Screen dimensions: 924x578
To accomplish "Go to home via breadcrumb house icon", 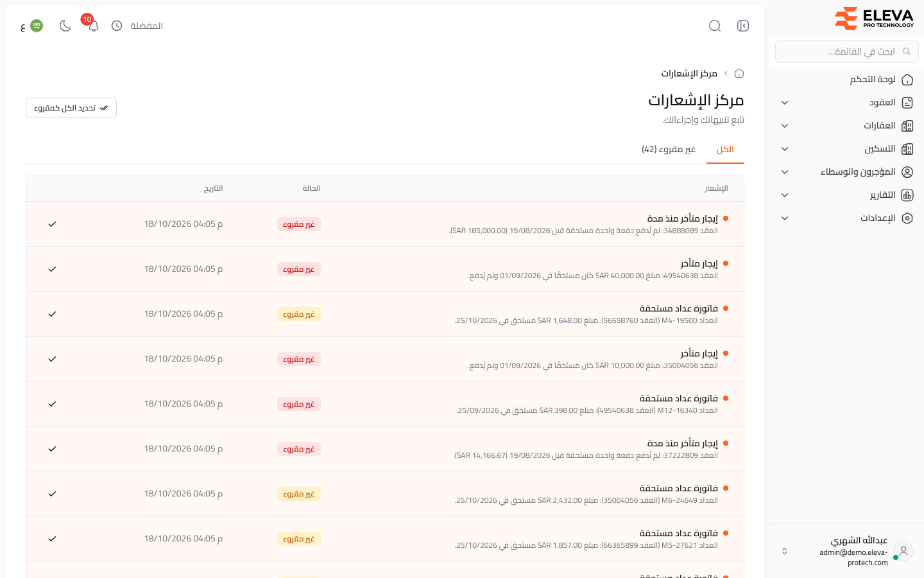I will coord(739,73).
